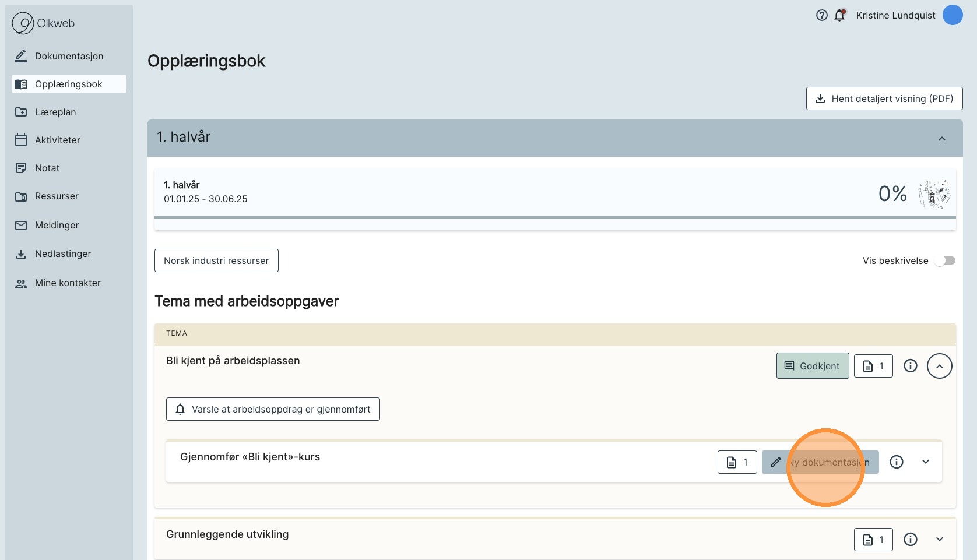Expand the Gjennomfør «Bli kjent»-kurs task
This screenshot has height=560, width=977.
click(925, 462)
